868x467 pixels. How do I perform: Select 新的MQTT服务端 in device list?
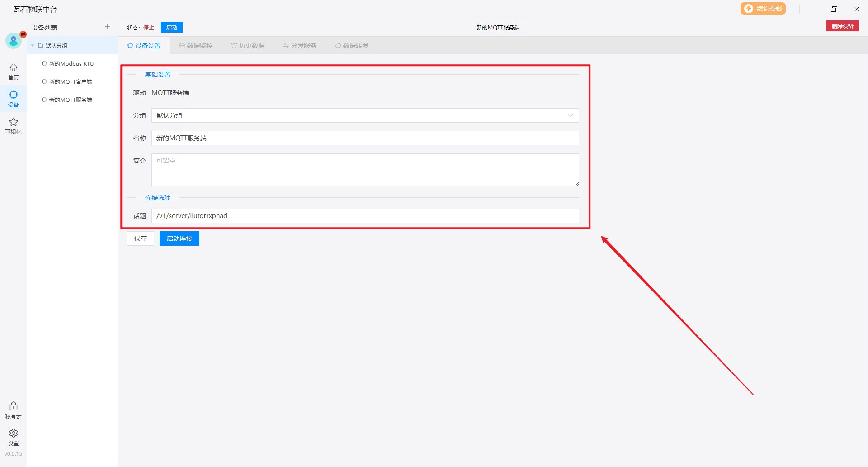coord(71,100)
